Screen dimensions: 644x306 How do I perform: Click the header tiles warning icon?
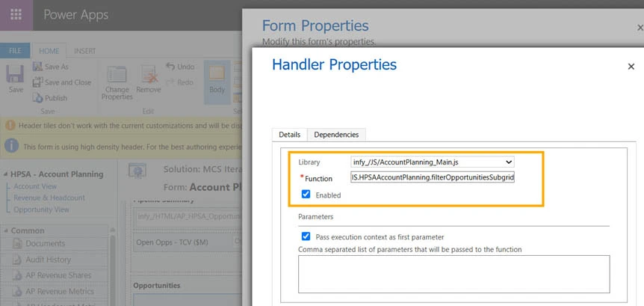[x=10, y=125]
